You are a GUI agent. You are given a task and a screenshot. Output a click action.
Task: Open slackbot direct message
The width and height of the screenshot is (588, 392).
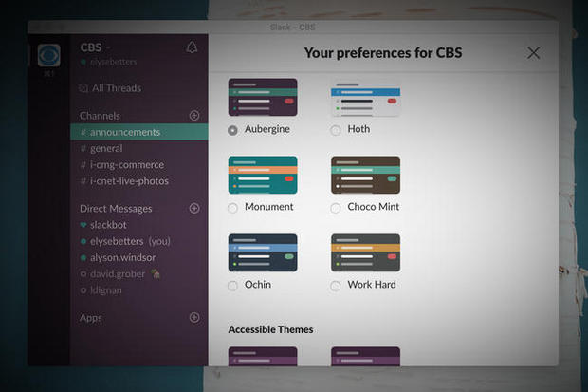[x=139, y=225]
